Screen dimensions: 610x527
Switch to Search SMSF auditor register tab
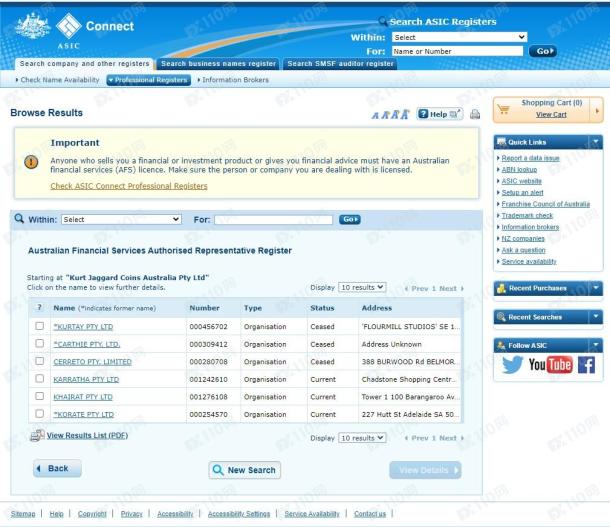340,64
